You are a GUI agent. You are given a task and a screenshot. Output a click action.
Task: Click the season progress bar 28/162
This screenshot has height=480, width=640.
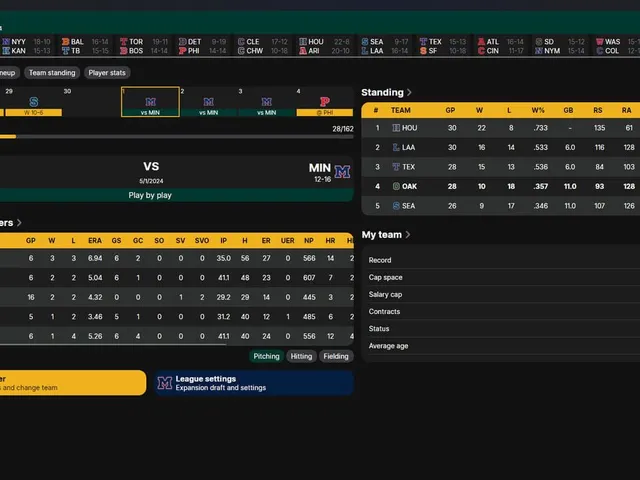click(176, 137)
